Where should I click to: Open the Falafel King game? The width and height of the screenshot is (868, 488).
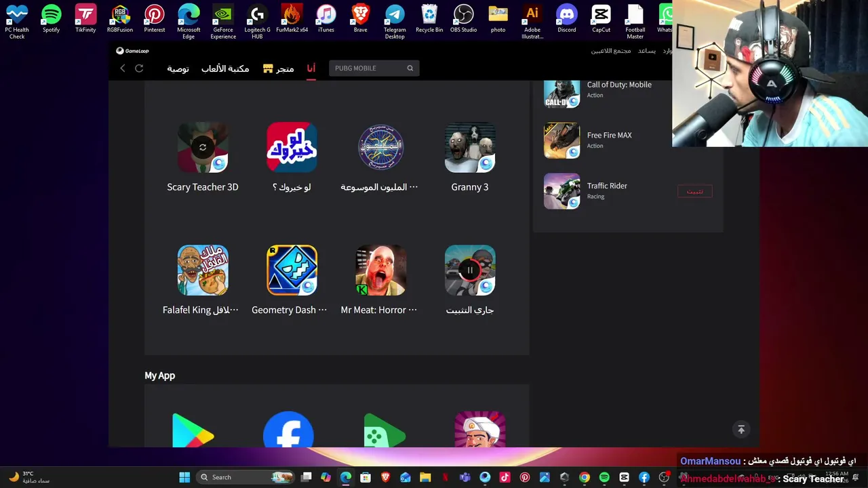[x=203, y=270]
